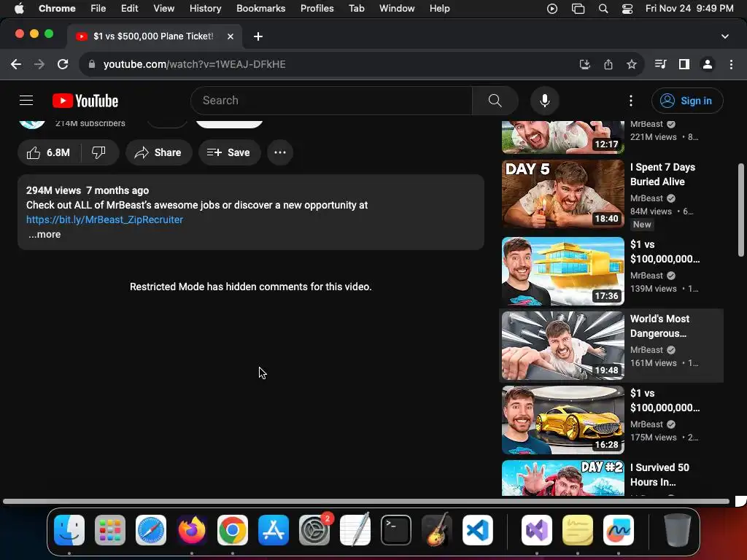The width and height of the screenshot is (747, 560).
Task: Open Finder from the dock
Action: tap(69, 530)
